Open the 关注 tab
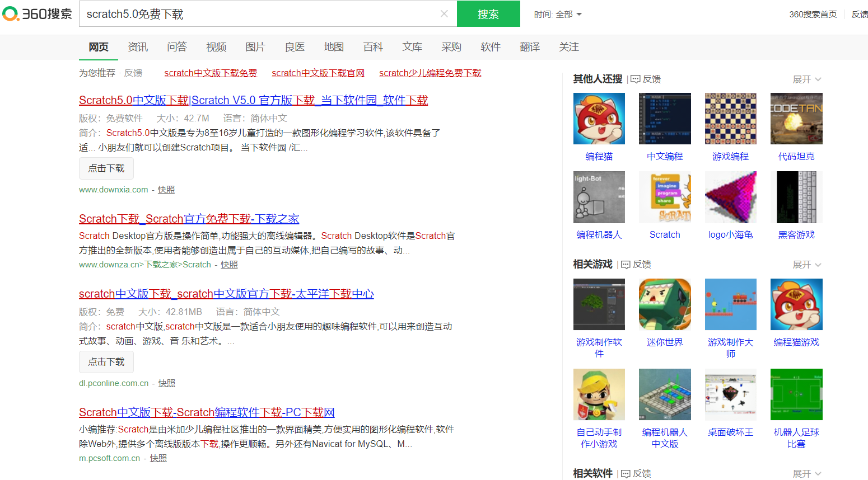868x480 pixels. tap(569, 47)
